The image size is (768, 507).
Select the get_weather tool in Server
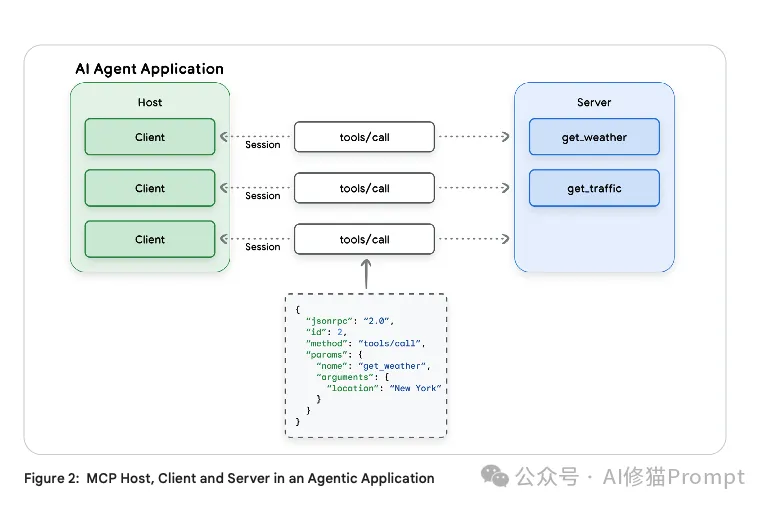coord(594,137)
